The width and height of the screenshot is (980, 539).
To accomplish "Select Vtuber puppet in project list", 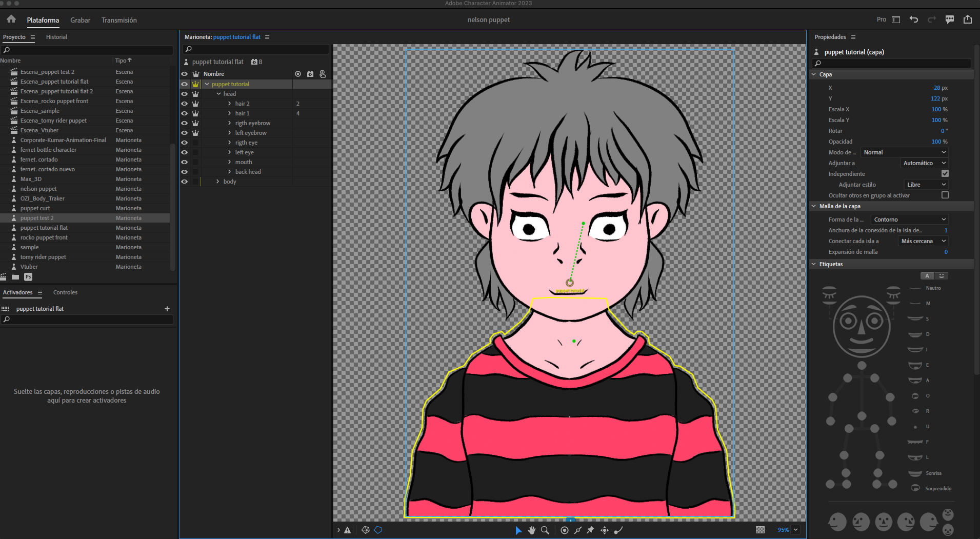I will (x=29, y=267).
